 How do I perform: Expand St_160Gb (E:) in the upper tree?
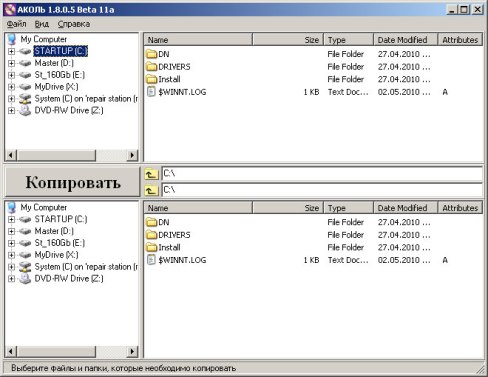pos(11,75)
